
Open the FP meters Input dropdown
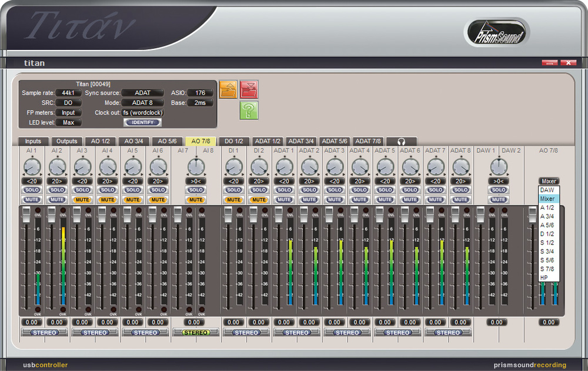[68, 112]
